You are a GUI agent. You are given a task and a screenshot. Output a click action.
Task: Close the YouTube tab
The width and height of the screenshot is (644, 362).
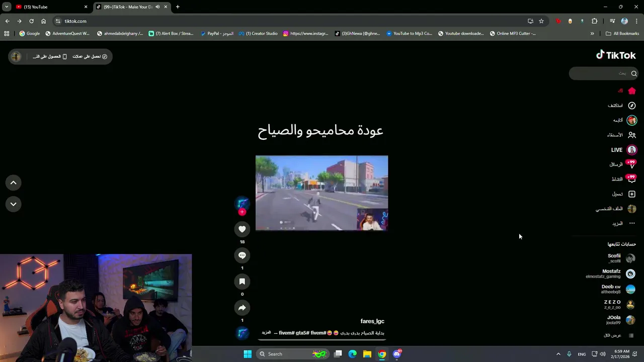coord(86,7)
